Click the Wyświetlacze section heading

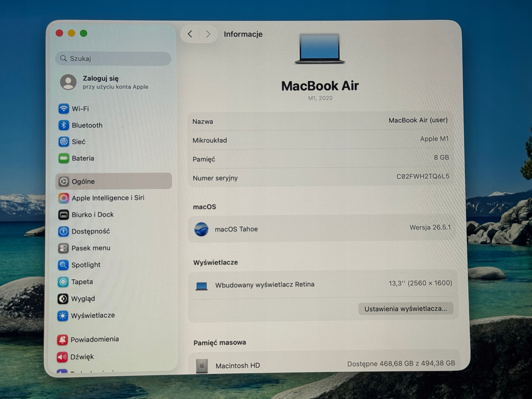tap(216, 262)
